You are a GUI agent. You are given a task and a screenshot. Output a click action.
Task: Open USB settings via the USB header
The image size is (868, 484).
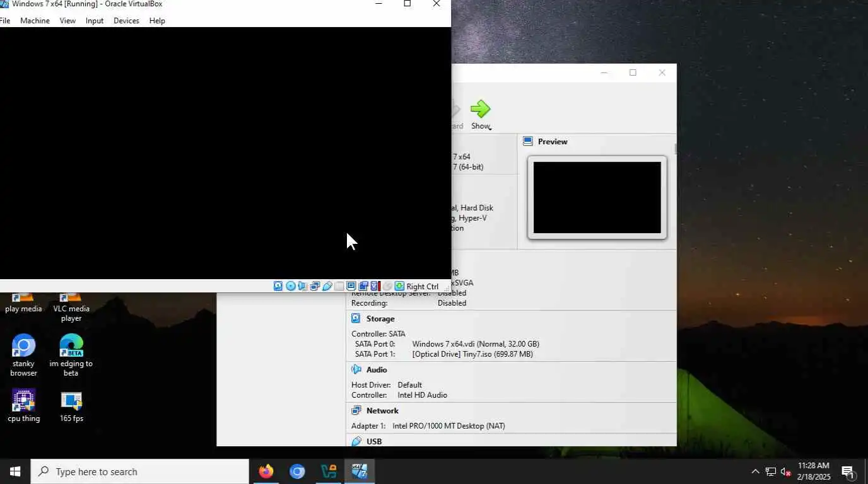[x=374, y=442]
